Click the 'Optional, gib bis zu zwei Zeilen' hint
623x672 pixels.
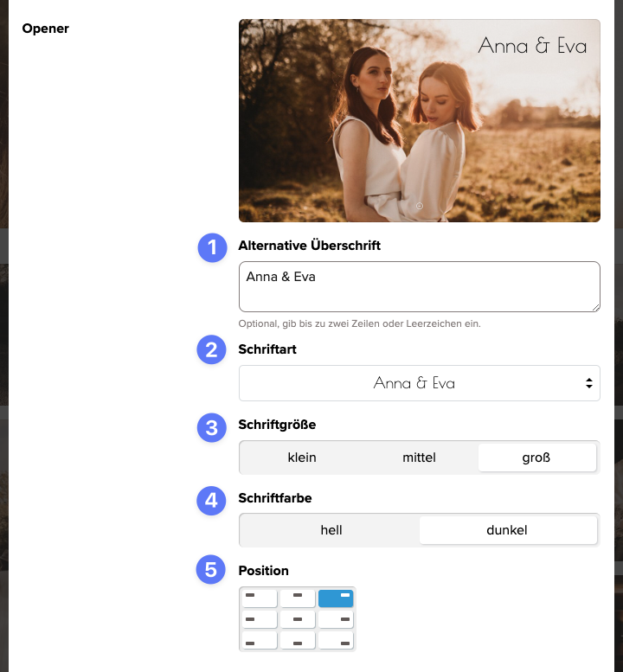click(x=359, y=323)
